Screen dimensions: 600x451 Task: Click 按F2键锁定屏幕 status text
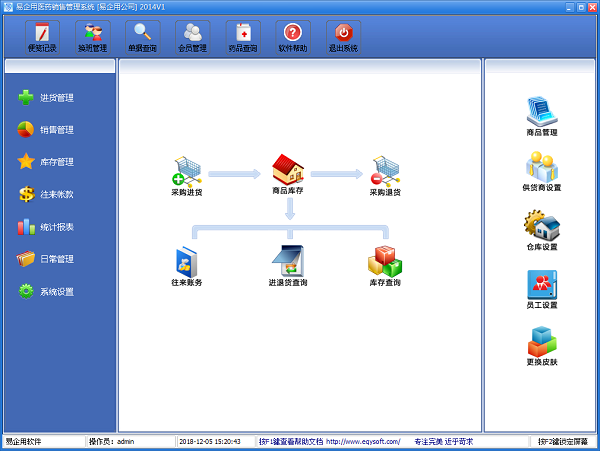click(563, 441)
